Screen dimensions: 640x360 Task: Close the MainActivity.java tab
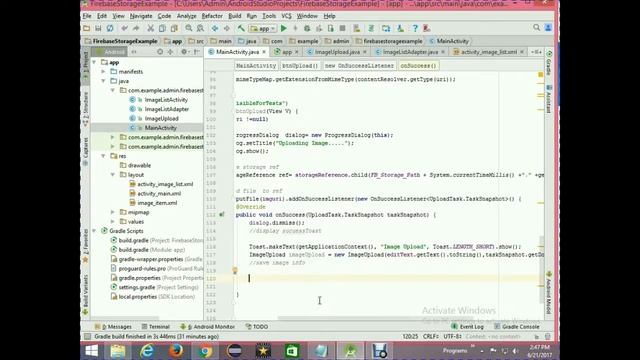point(264,52)
